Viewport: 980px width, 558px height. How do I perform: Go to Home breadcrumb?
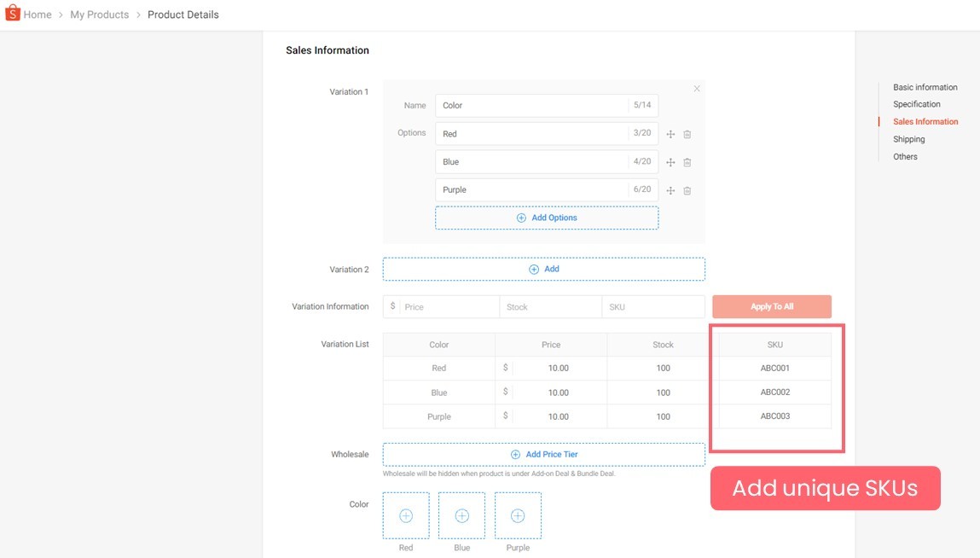(38, 15)
